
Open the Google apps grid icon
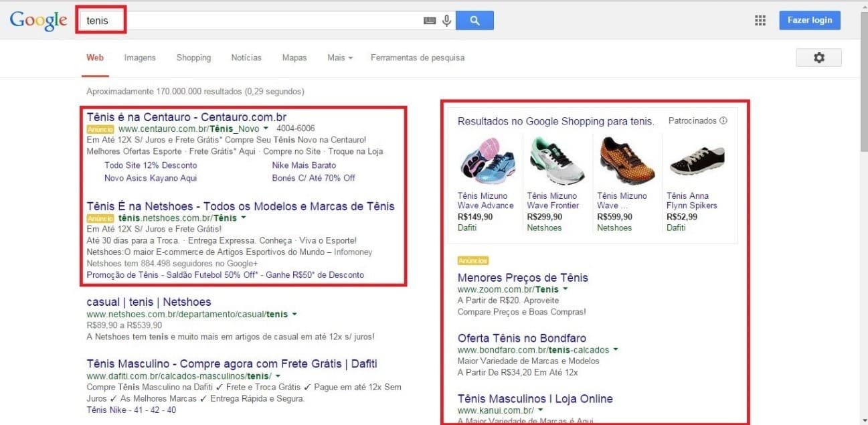pos(760,20)
